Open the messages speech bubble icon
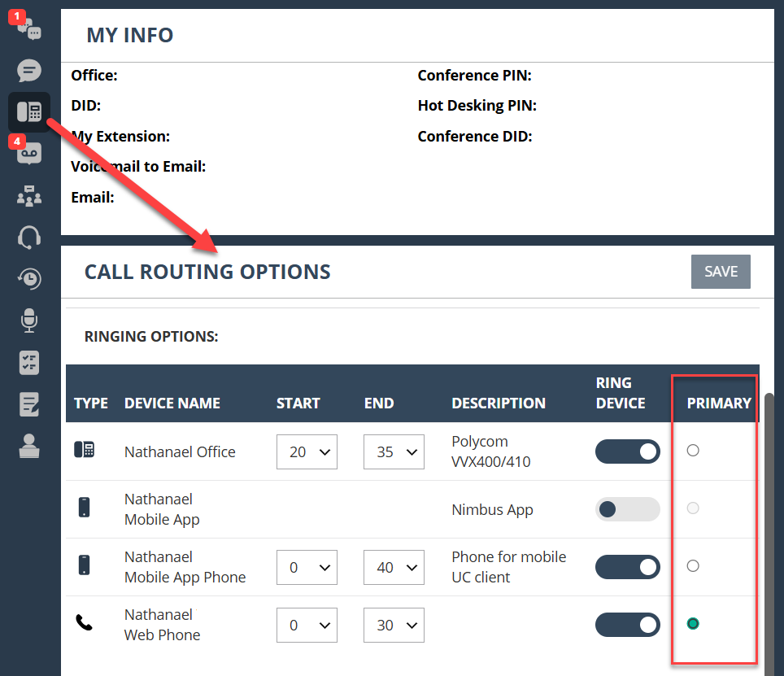This screenshot has width=784, height=676. (29, 71)
